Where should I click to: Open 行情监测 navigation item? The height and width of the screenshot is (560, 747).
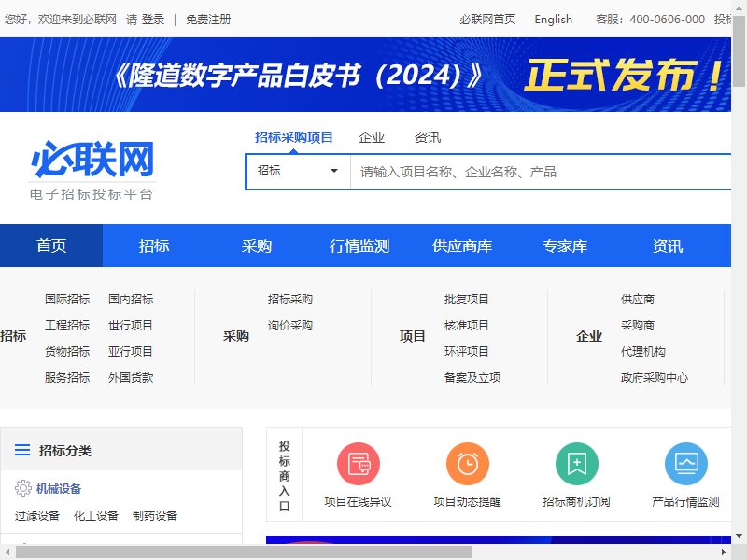(x=359, y=245)
